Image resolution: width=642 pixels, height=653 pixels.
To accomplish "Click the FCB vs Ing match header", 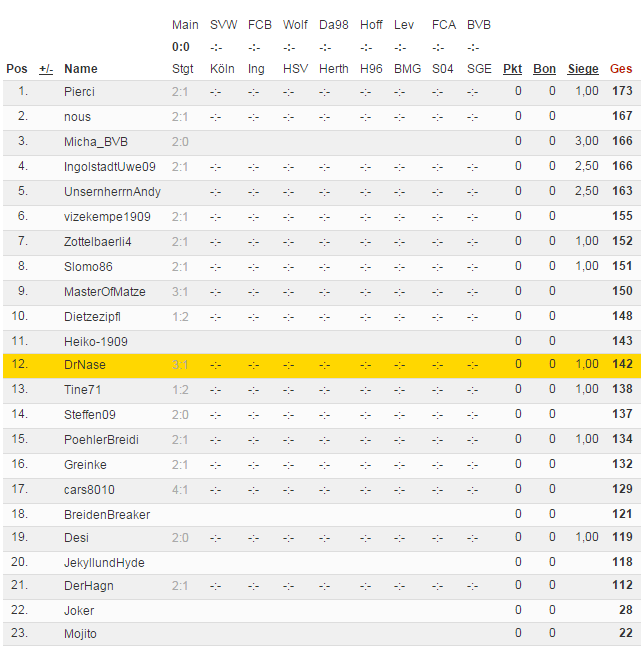I will tap(259, 47).
